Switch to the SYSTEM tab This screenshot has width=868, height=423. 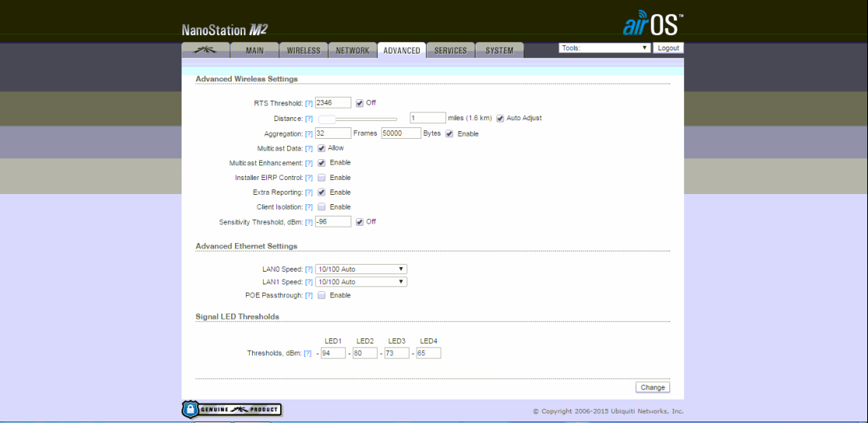500,50
